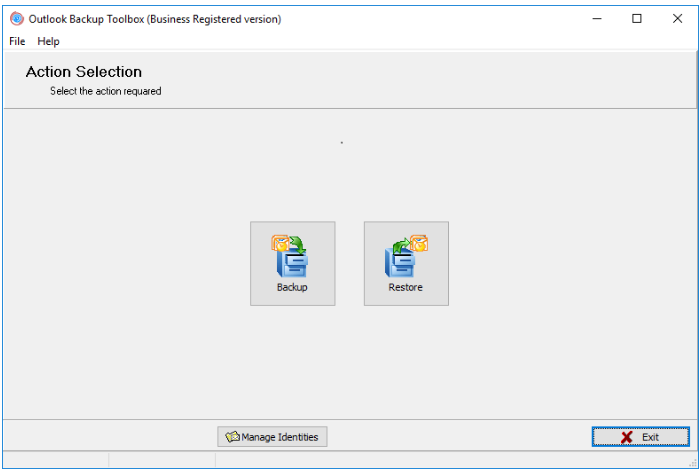Image resolution: width=700 pixels, height=472 pixels.
Task: Click the Outlook Backup Toolbox title icon
Action: pyautogui.click(x=17, y=19)
